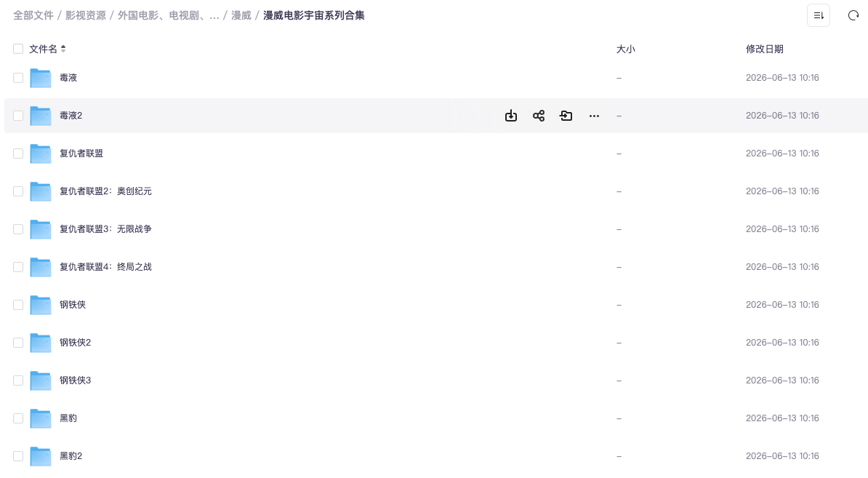Open folder named 复仇者联盟
The height and width of the screenshot is (478, 868).
[x=81, y=154]
